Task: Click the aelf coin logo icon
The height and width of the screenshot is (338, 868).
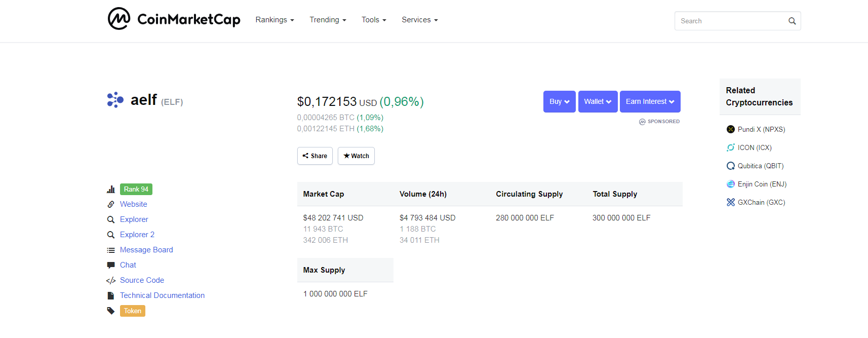Action: click(x=115, y=100)
